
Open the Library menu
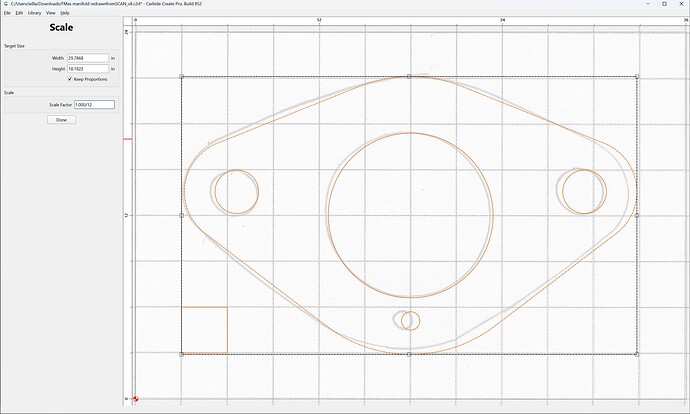click(x=34, y=13)
